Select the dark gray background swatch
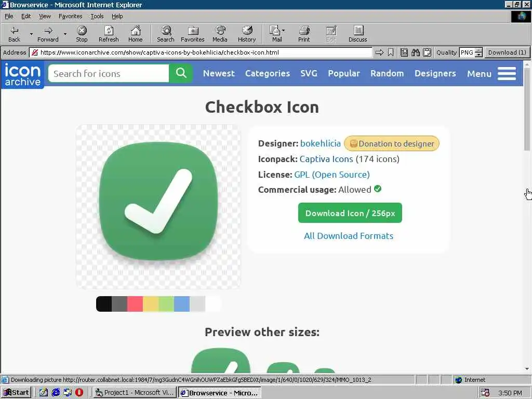Image resolution: width=532 pixels, height=399 pixels. (119, 303)
